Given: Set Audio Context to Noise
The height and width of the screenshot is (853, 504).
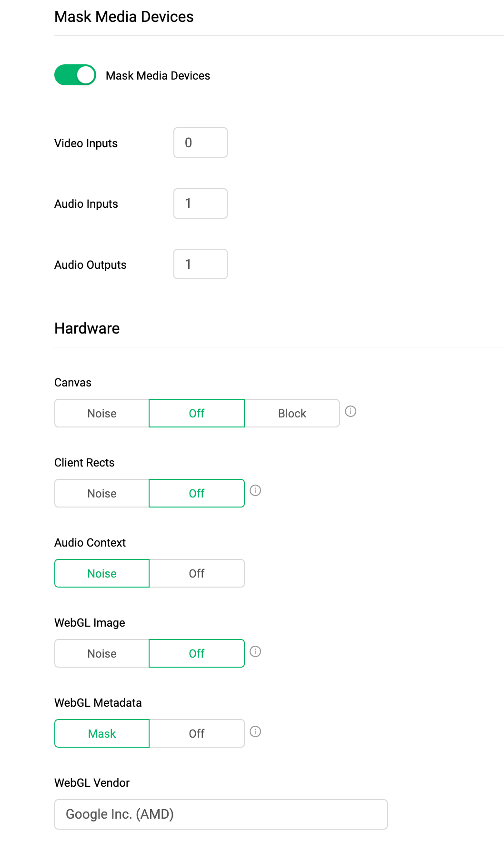Looking at the screenshot, I should (x=102, y=573).
